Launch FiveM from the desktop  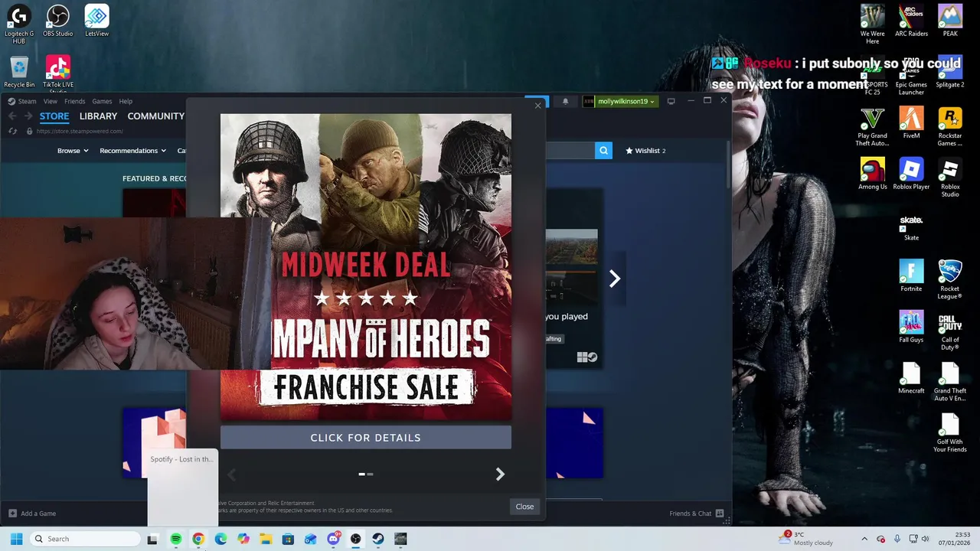pos(911,123)
